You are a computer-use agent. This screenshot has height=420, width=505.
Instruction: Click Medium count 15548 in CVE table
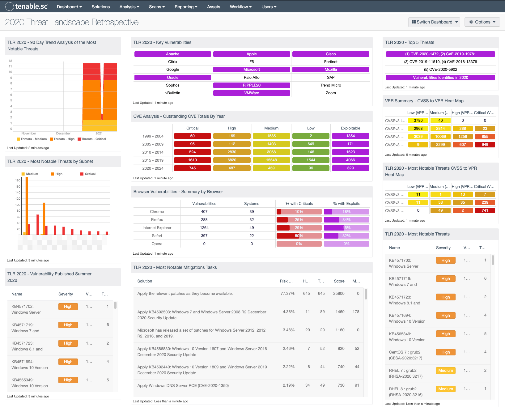271,160
